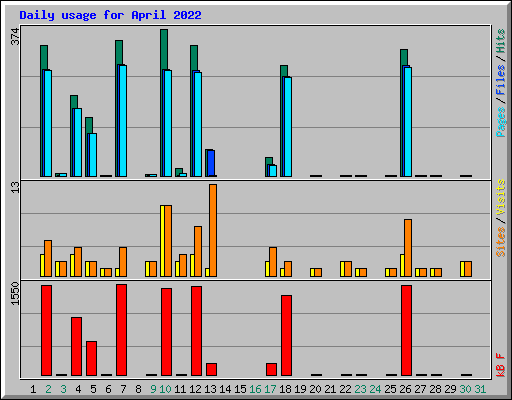
Task: Select day 18 on the date axis
Action: click(x=285, y=389)
